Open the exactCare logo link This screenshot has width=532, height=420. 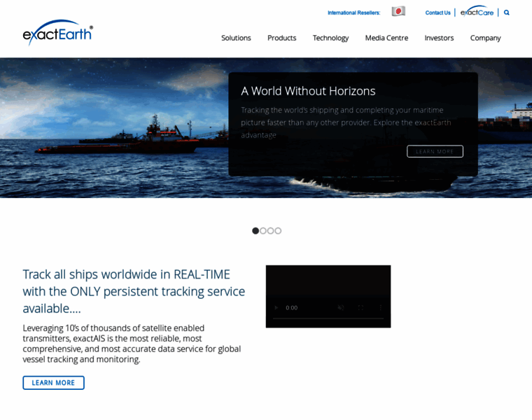click(477, 11)
